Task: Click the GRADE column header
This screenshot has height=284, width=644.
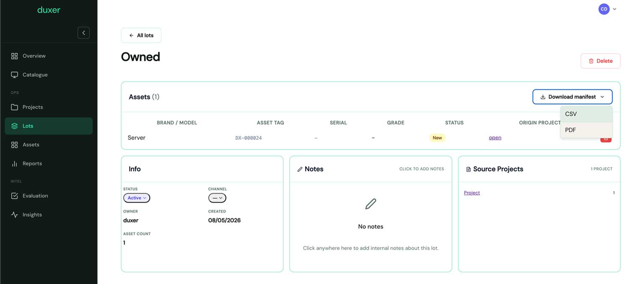Action: (396, 123)
